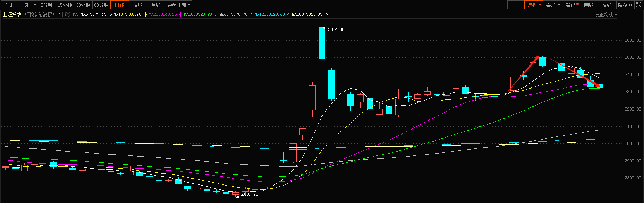Open the 叠加 overlay dropdown

pos(553,5)
